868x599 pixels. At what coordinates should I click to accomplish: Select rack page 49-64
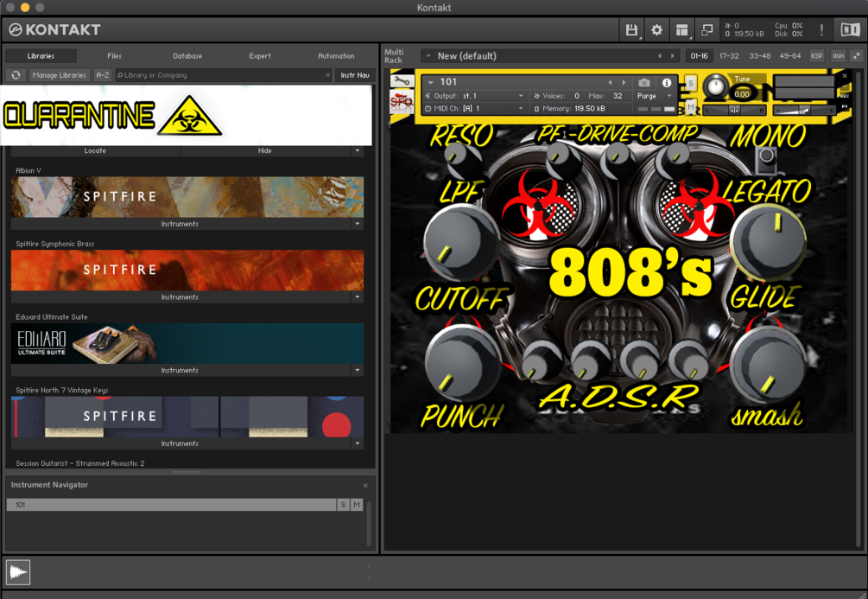coord(790,56)
